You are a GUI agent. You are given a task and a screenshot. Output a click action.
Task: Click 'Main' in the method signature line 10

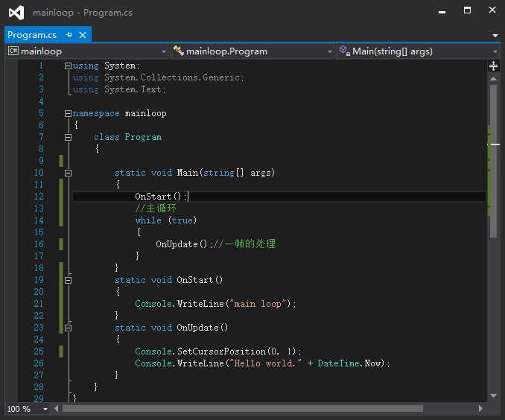click(187, 173)
